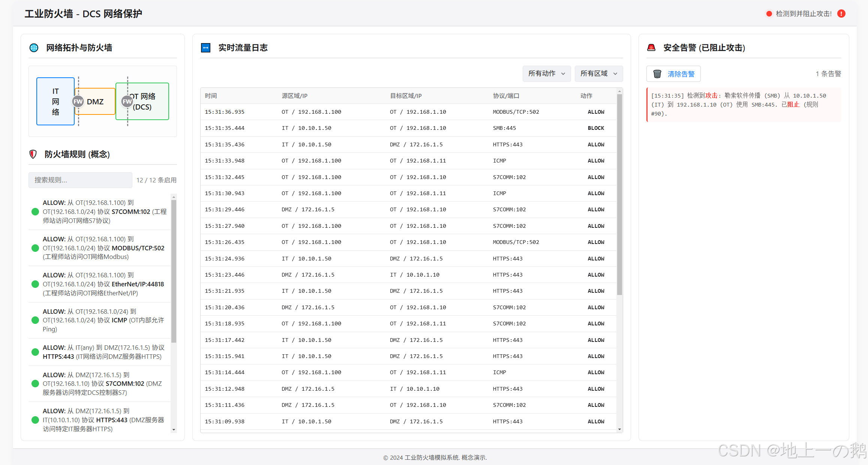Viewport: 868px width, 465px height.
Task: Click the rules list scroll-down arrow
Action: point(174,430)
